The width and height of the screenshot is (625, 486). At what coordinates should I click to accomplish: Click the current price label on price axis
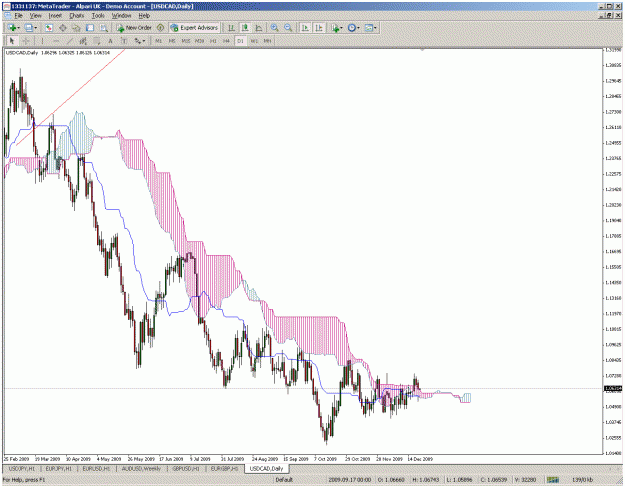[x=613, y=388]
